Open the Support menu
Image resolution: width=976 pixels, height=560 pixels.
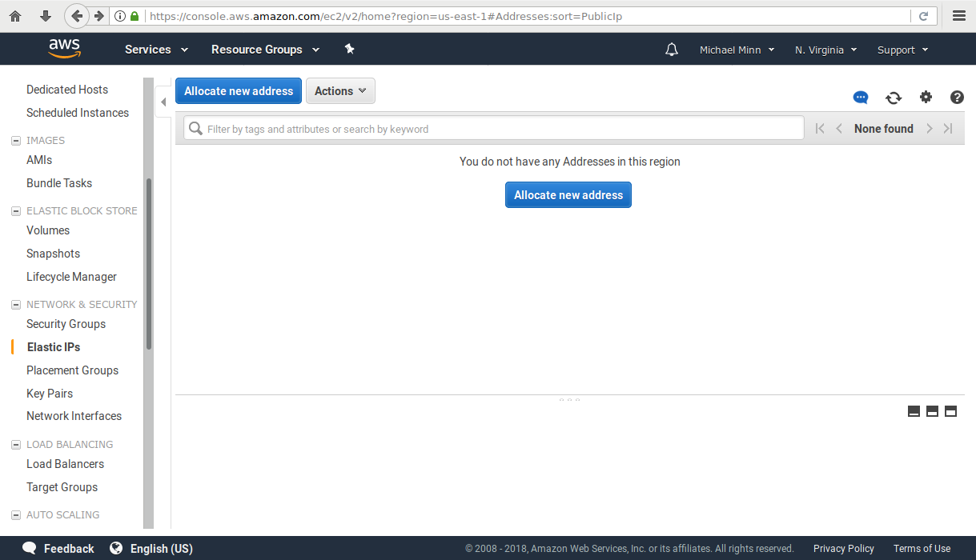902,50
